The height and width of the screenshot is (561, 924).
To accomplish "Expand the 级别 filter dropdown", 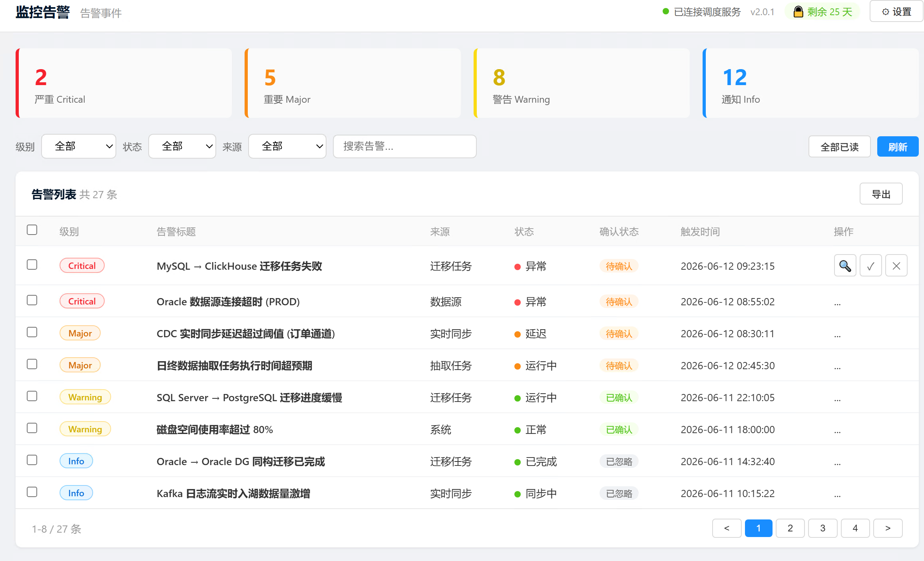I will pyautogui.click(x=79, y=146).
